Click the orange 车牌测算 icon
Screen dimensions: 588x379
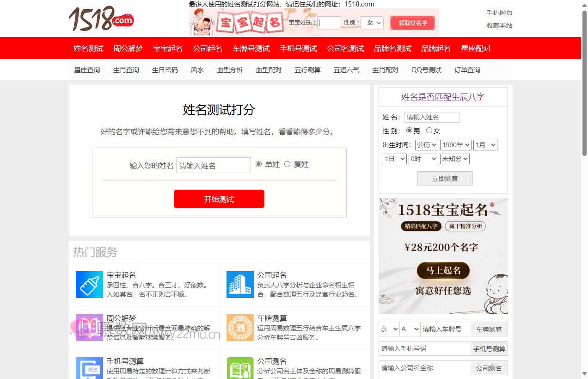[x=240, y=327]
